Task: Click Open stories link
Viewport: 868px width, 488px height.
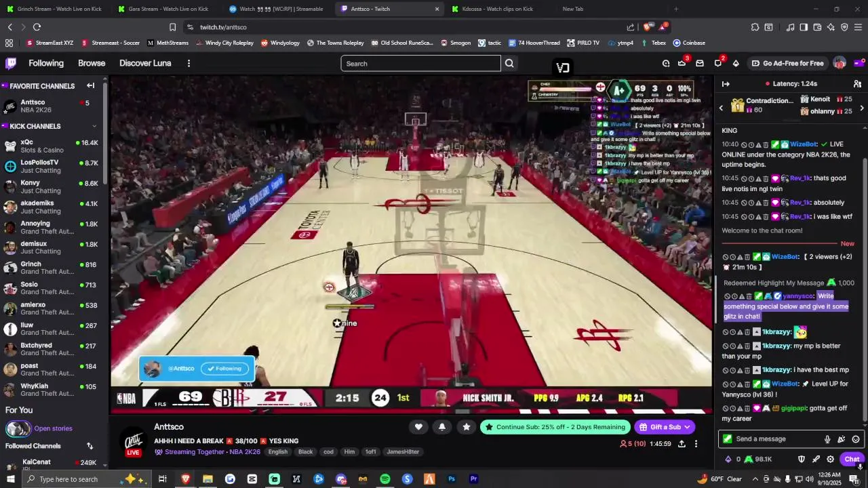Action: click(53, 428)
